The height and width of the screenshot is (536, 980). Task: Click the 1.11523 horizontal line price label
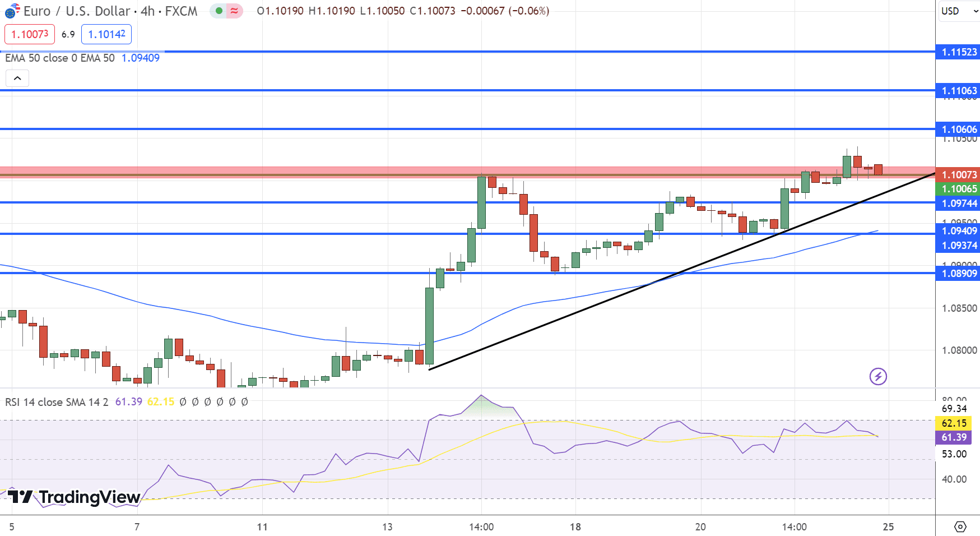958,52
